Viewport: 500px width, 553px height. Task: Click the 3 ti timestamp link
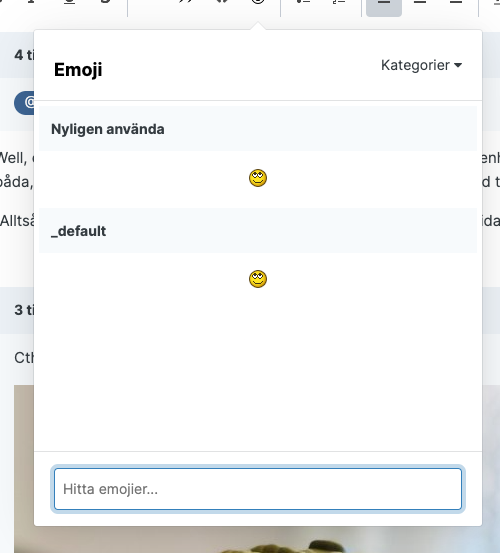(24, 310)
